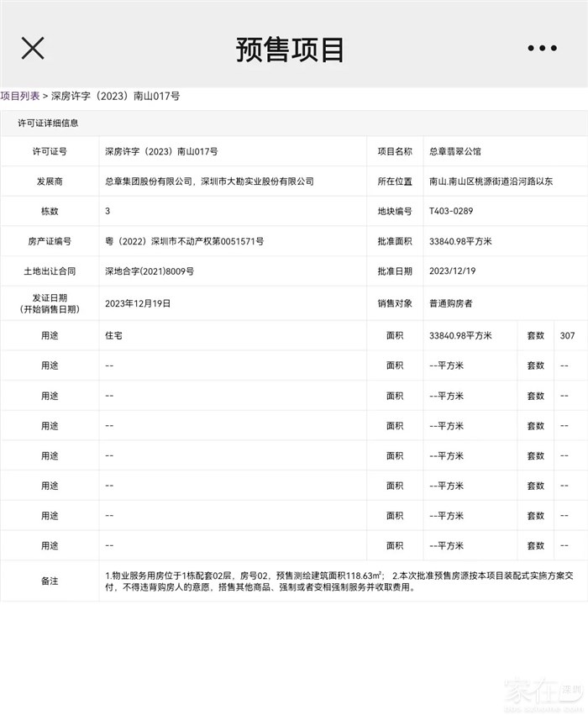Viewport: 588px width, 715px height.
Task: Click land contract 深地合字(2021)8009号
Action: 150,272
